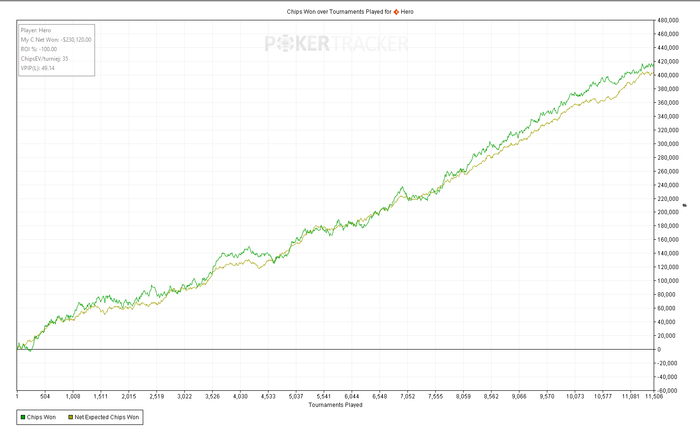Click the x-axis label '6,044'

click(x=352, y=396)
